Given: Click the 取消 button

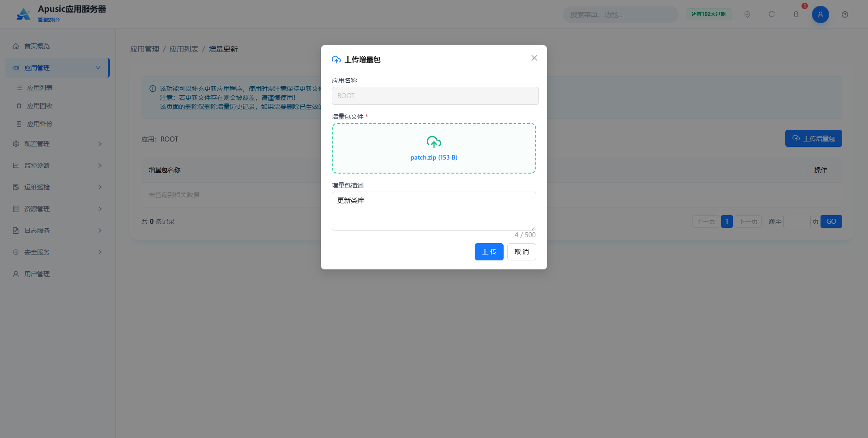Looking at the screenshot, I should (522, 252).
